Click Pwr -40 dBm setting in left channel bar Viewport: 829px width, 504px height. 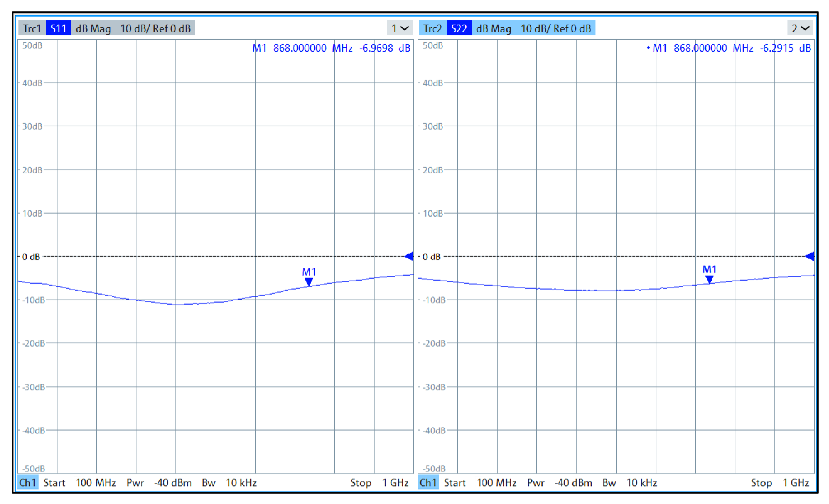click(159, 482)
